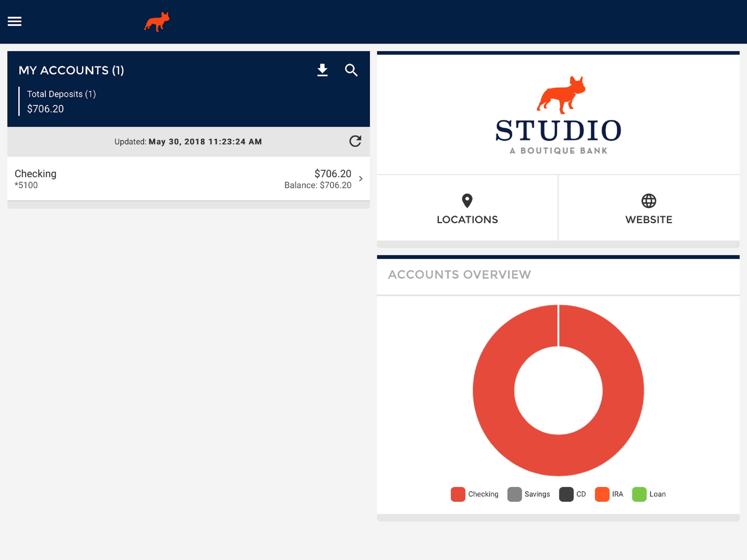Click the Studio Boutique Bank logo
This screenshot has height=560, width=747.
coord(558,115)
